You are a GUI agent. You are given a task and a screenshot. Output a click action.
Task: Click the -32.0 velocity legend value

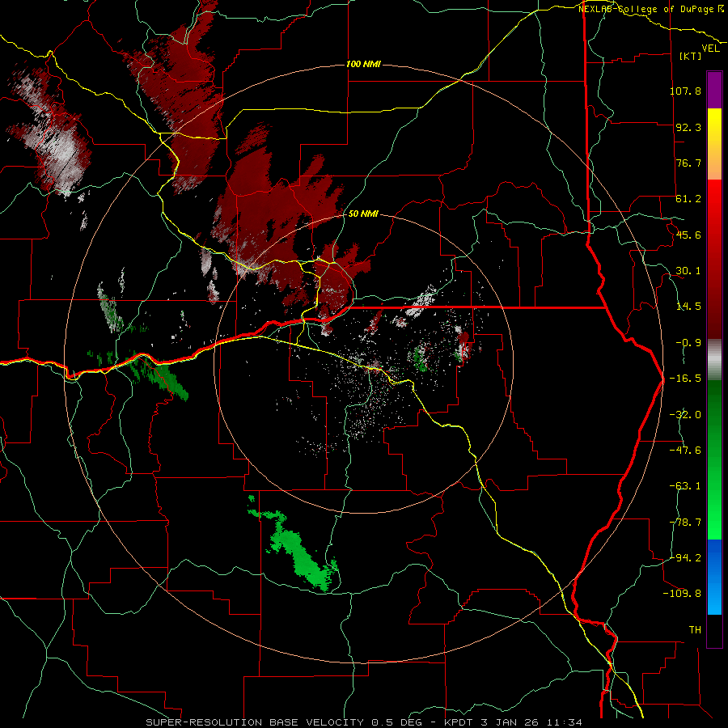[685, 415]
